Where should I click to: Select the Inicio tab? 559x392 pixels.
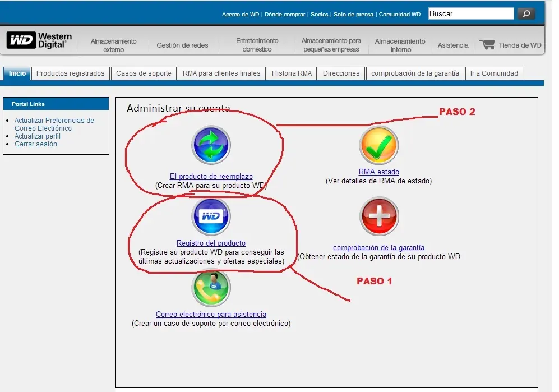(x=17, y=73)
